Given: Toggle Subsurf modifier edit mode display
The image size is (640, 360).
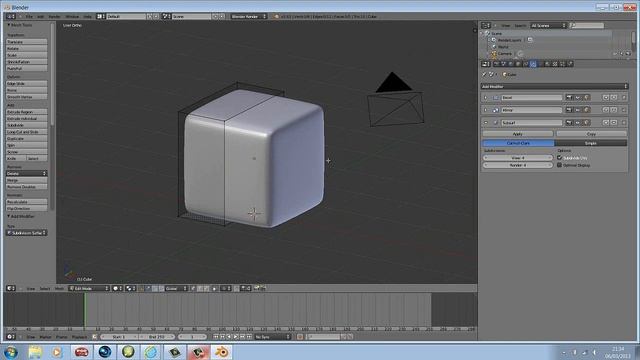Looking at the screenshot, I should click(x=586, y=122).
